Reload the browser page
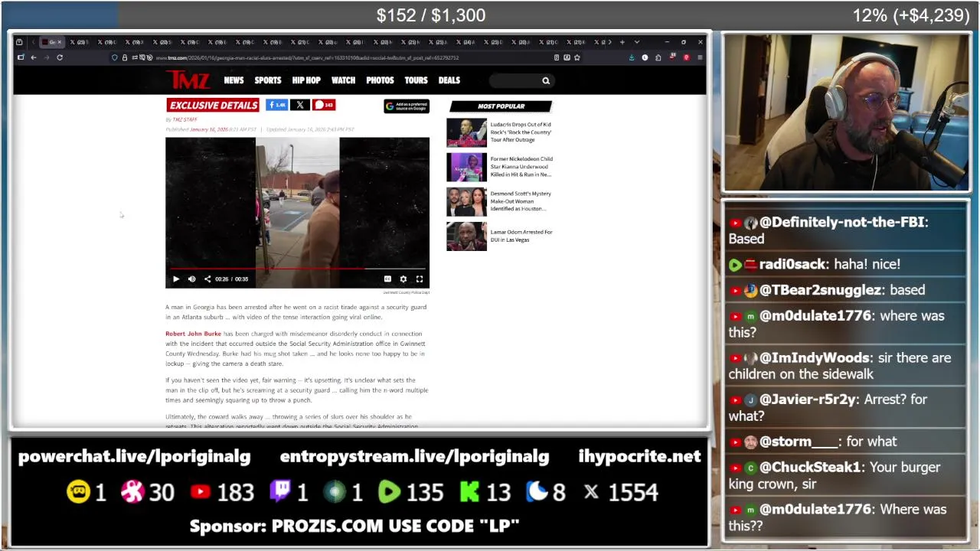This screenshot has height=551, width=980. (60, 57)
